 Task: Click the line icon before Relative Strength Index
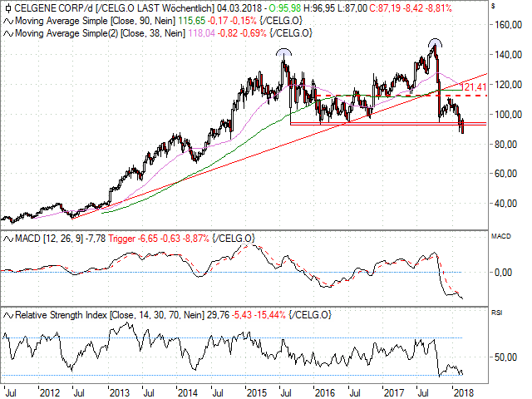8,316
